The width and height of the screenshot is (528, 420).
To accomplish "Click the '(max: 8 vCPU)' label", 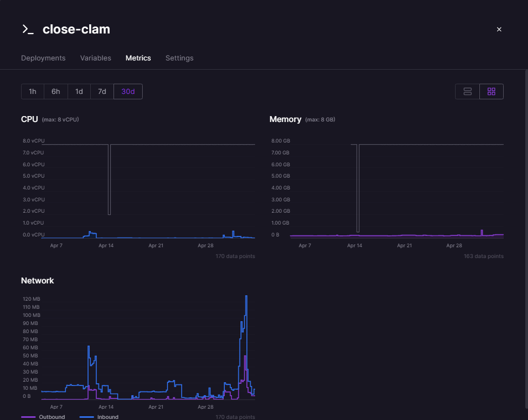I will 61,119.
